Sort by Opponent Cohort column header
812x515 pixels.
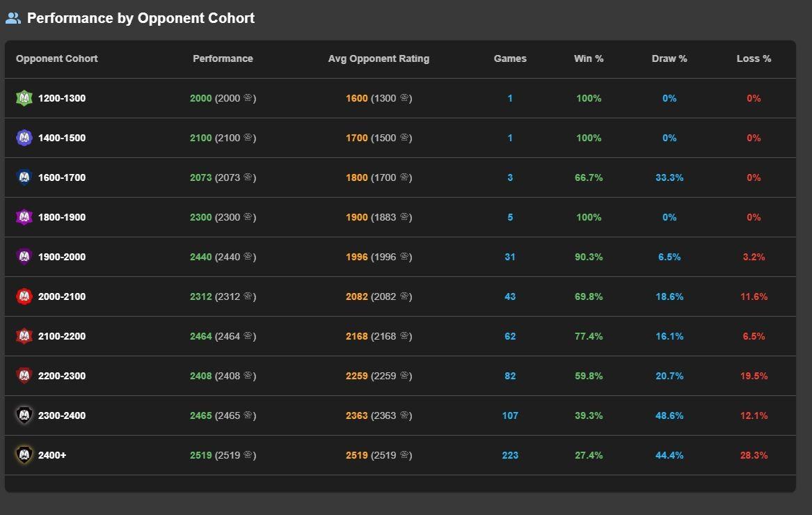(57, 58)
